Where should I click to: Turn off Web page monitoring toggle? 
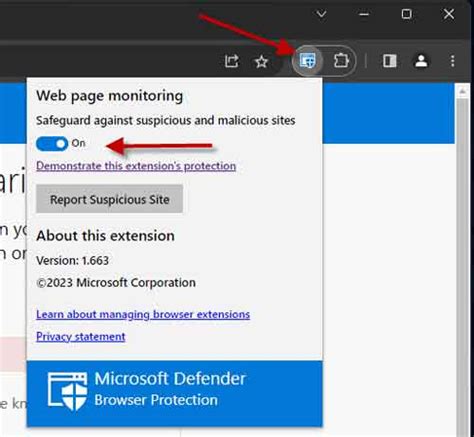52,144
